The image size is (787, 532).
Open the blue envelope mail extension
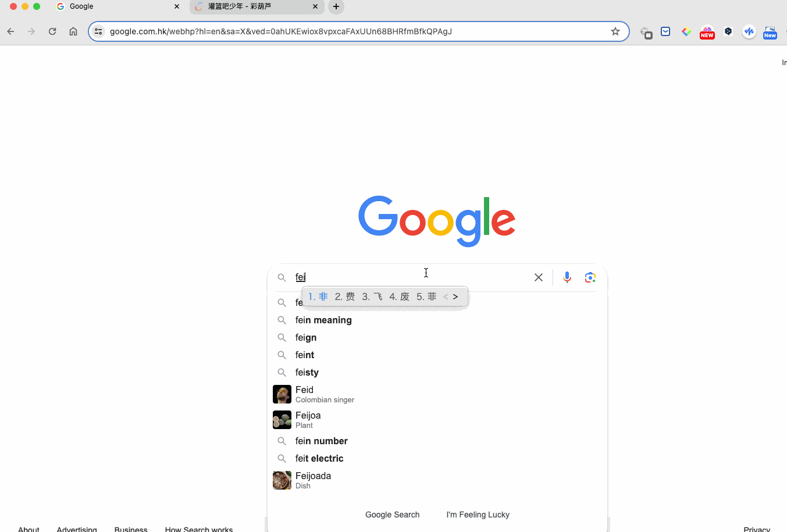click(665, 31)
